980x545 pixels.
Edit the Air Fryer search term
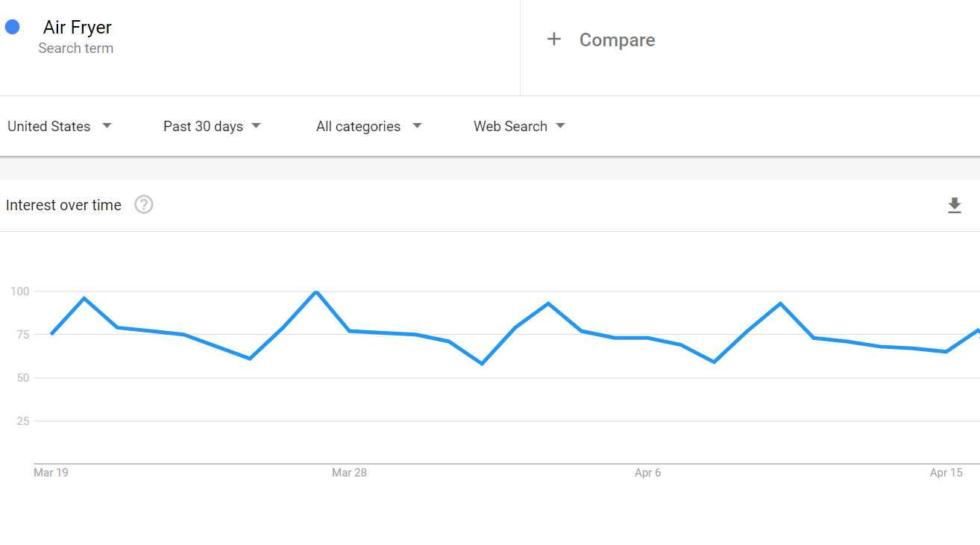[78, 28]
